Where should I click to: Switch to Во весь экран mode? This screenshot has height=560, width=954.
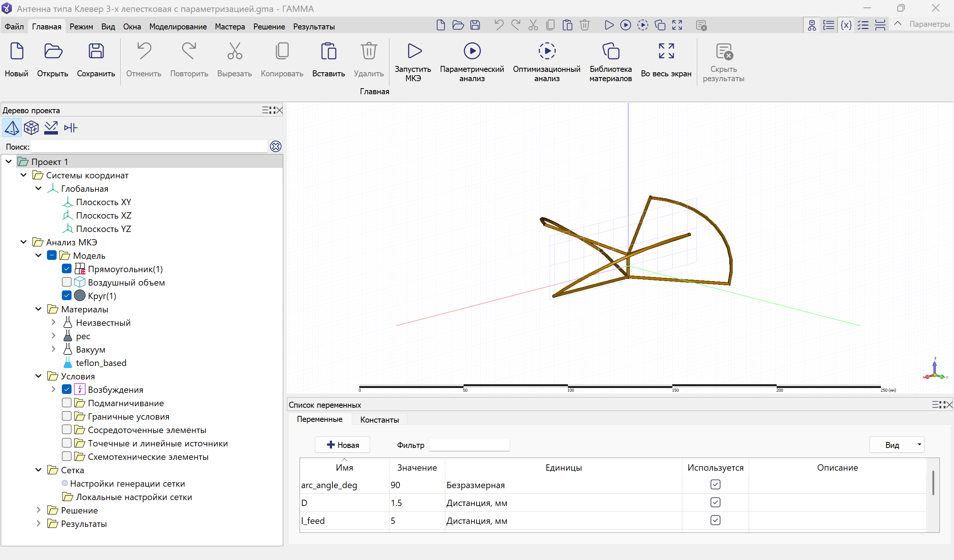(666, 51)
